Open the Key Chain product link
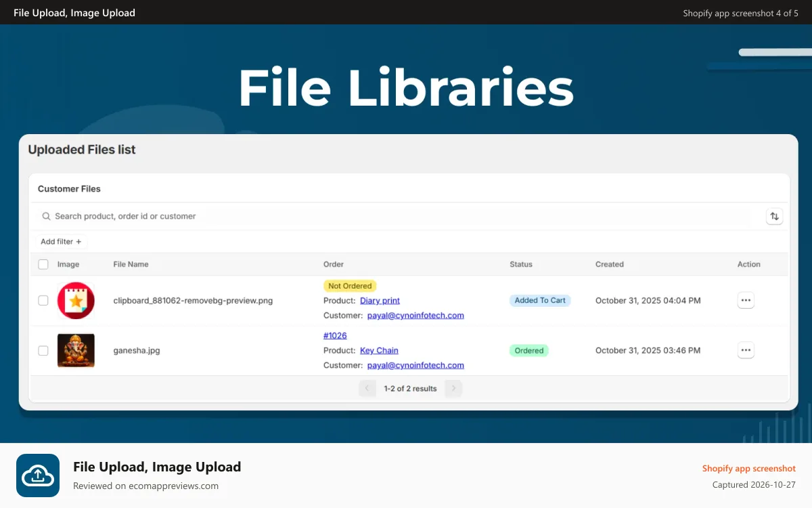 point(379,351)
